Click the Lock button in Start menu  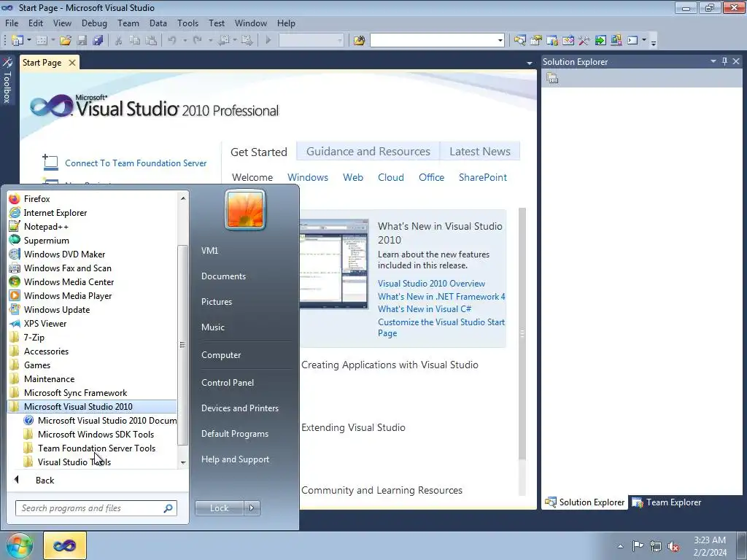pyautogui.click(x=219, y=508)
